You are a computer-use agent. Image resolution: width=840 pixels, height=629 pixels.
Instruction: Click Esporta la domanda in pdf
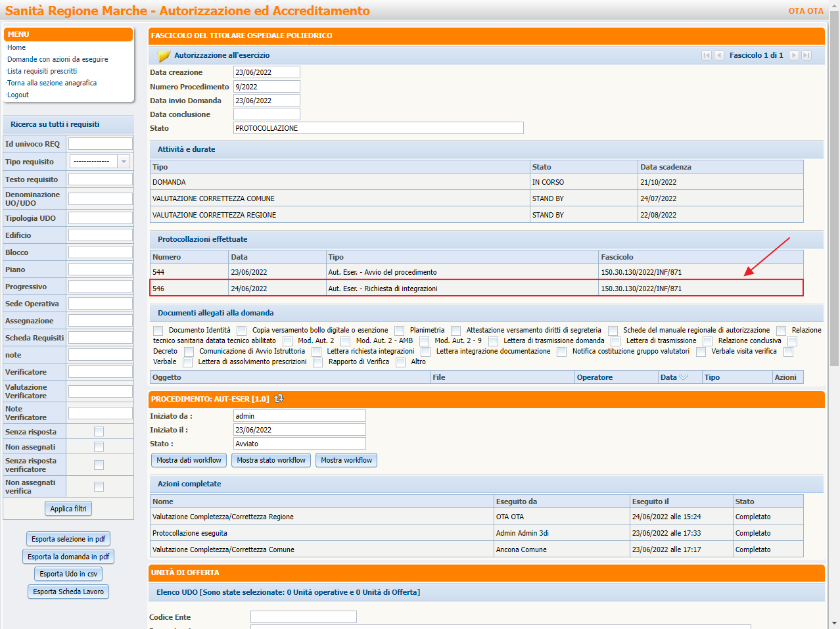(x=68, y=557)
